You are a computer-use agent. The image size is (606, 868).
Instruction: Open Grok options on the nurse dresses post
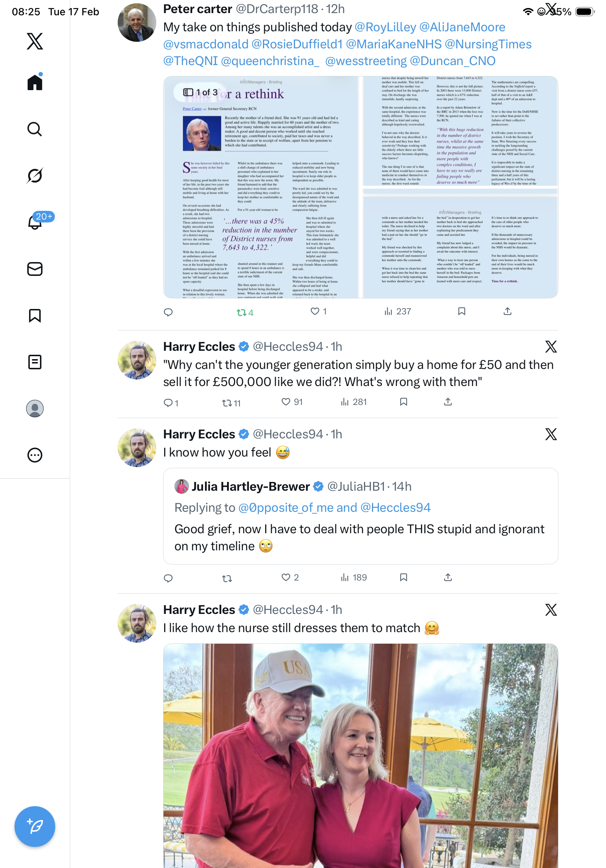point(551,610)
